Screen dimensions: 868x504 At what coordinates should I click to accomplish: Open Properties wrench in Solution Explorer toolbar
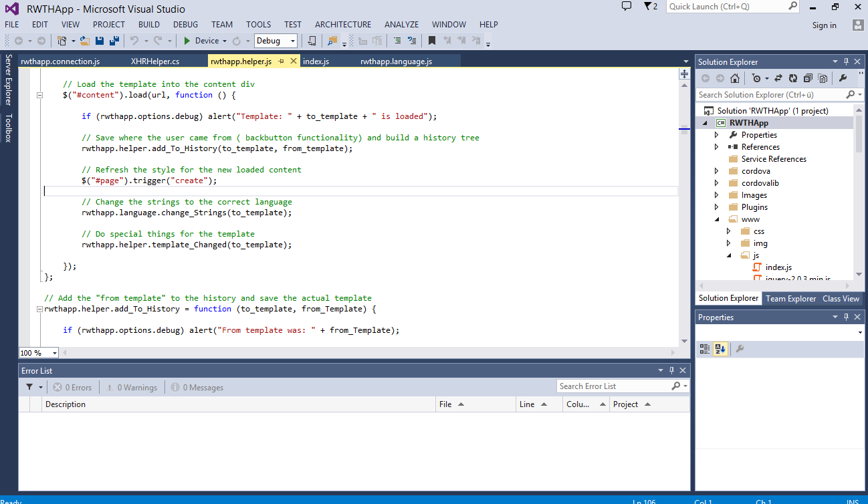[843, 78]
